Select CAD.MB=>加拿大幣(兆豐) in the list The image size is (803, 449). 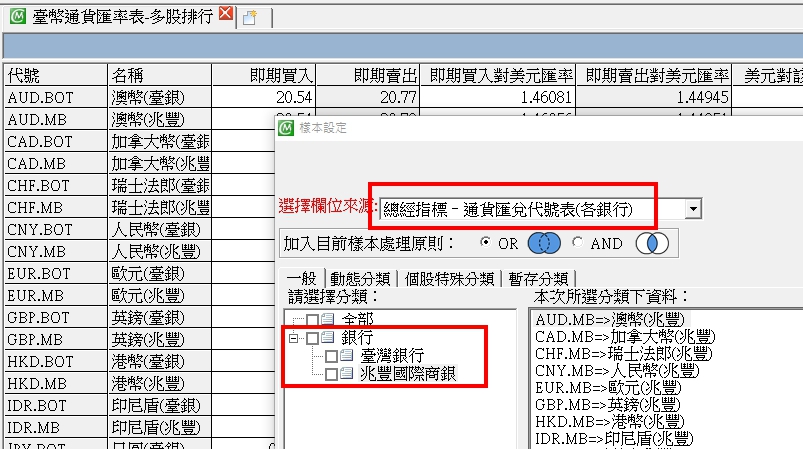pyautogui.click(x=625, y=337)
